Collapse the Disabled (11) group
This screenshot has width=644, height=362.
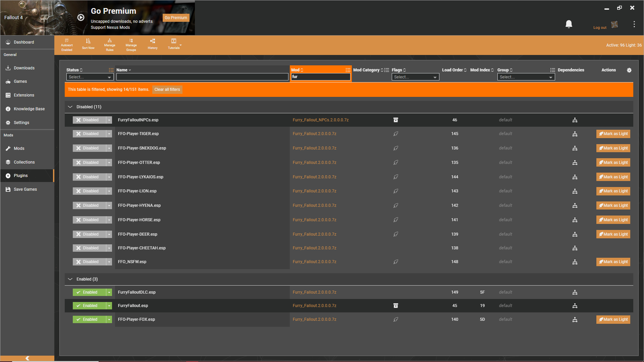pyautogui.click(x=70, y=107)
